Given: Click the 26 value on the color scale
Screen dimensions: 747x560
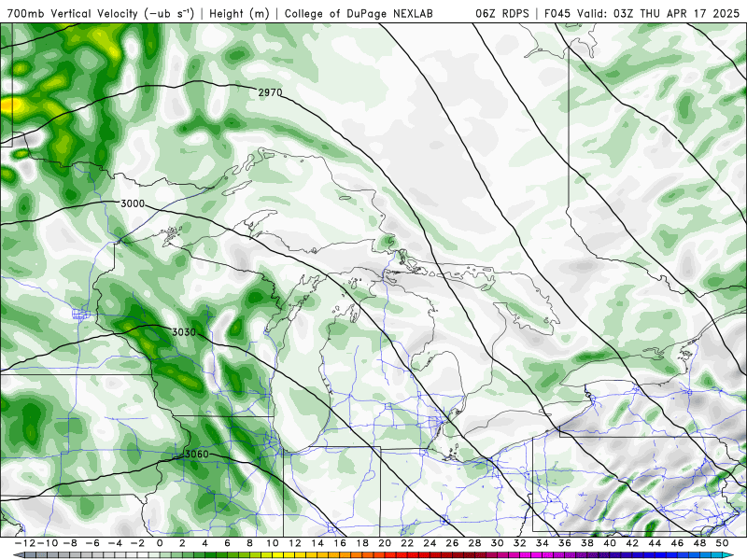Looking at the screenshot, I should pos(452,543).
